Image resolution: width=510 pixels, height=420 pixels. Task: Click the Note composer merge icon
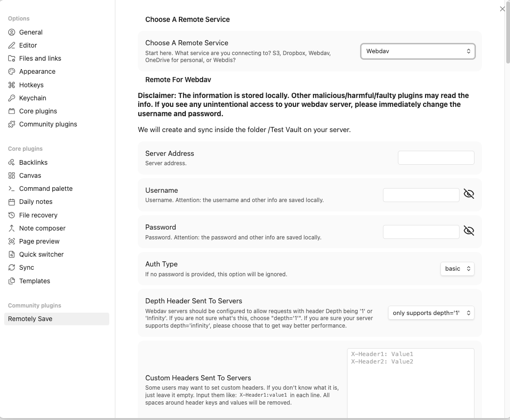click(x=12, y=228)
